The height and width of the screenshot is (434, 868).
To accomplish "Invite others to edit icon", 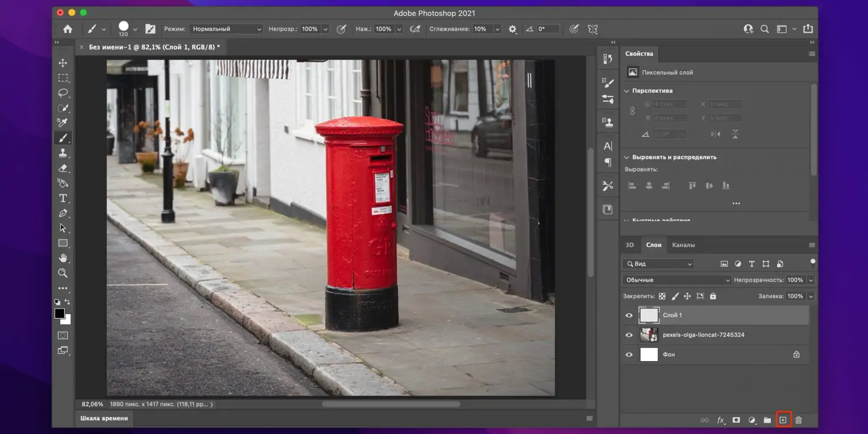I will click(749, 29).
